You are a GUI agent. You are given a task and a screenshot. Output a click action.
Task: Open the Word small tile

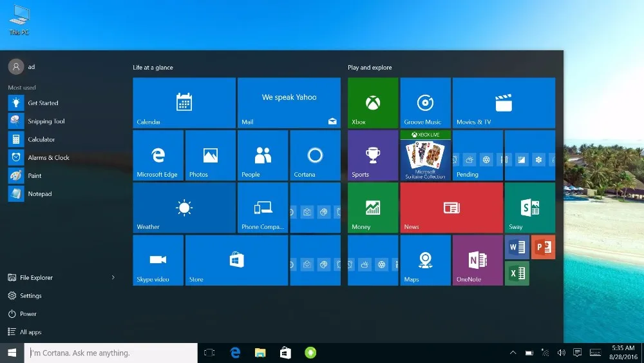click(x=516, y=247)
